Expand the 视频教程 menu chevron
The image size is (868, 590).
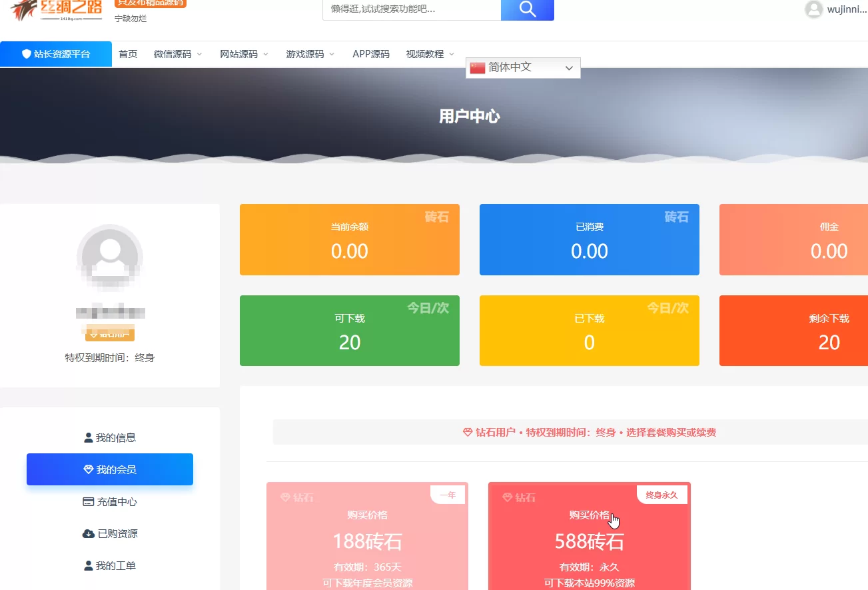pyautogui.click(x=452, y=55)
